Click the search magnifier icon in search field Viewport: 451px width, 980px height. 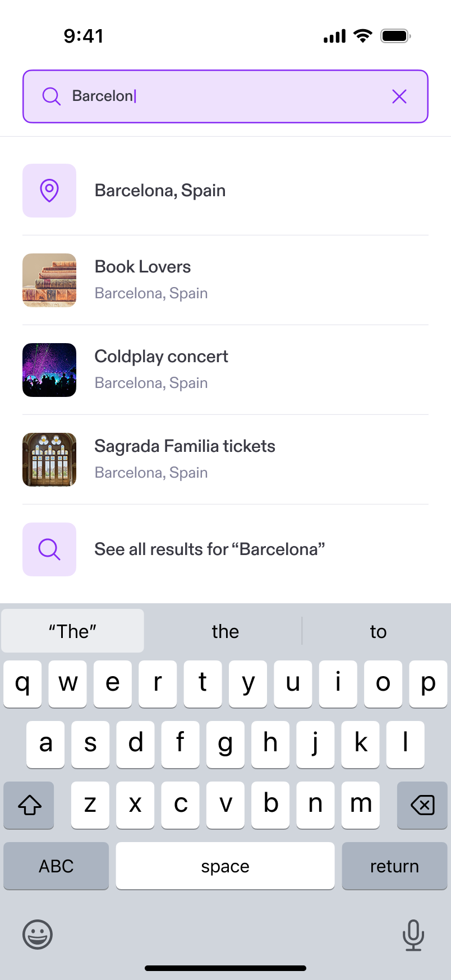coord(51,96)
